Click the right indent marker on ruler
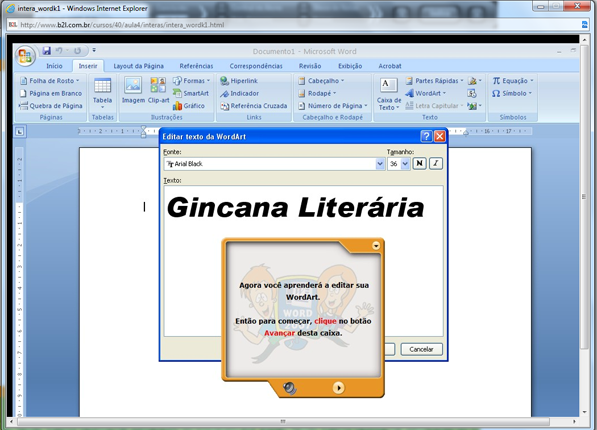The image size is (597, 430). pos(465,133)
